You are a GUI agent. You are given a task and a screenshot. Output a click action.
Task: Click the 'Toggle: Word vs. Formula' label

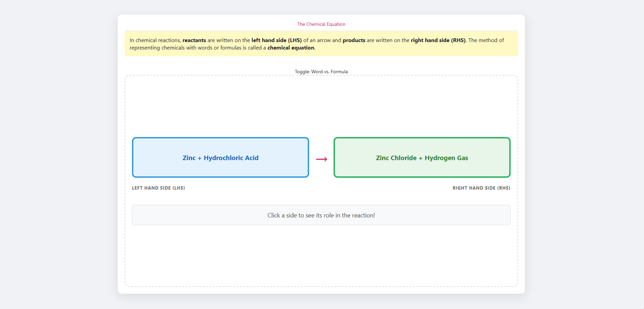coord(321,72)
